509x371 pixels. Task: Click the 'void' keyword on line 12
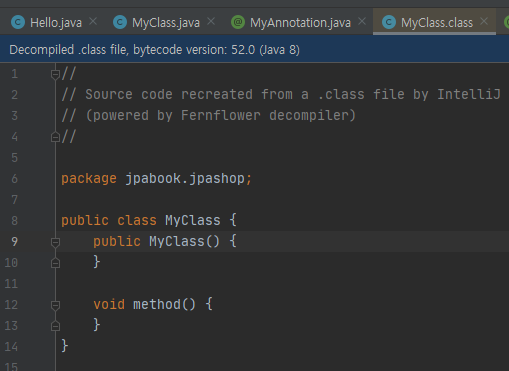pyautogui.click(x=109, y=304)
